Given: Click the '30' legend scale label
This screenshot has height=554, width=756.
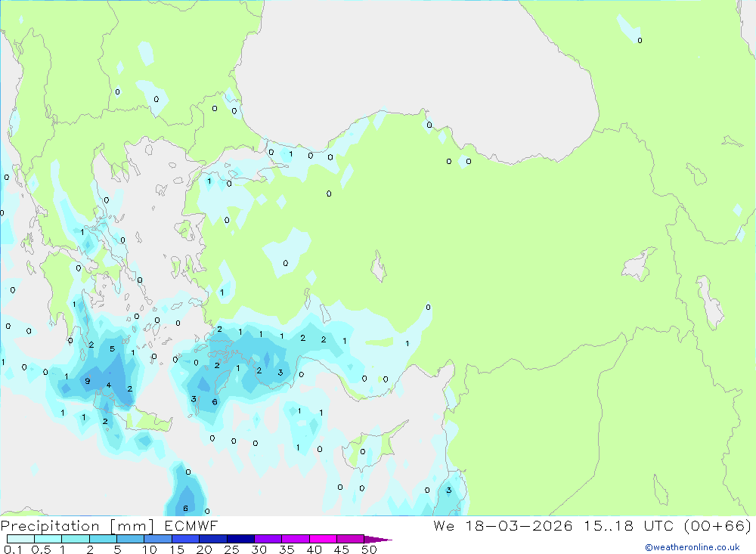Looking at the screenshot, I should [259, 549].
